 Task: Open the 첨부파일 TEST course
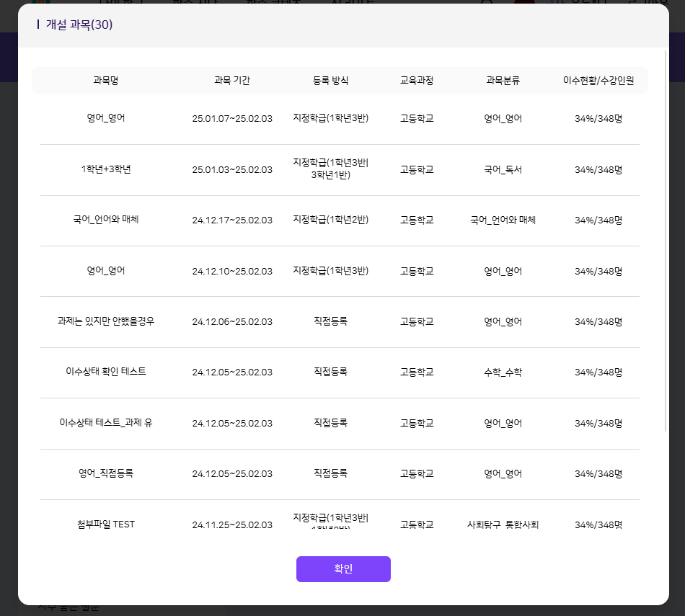point(105,525)
